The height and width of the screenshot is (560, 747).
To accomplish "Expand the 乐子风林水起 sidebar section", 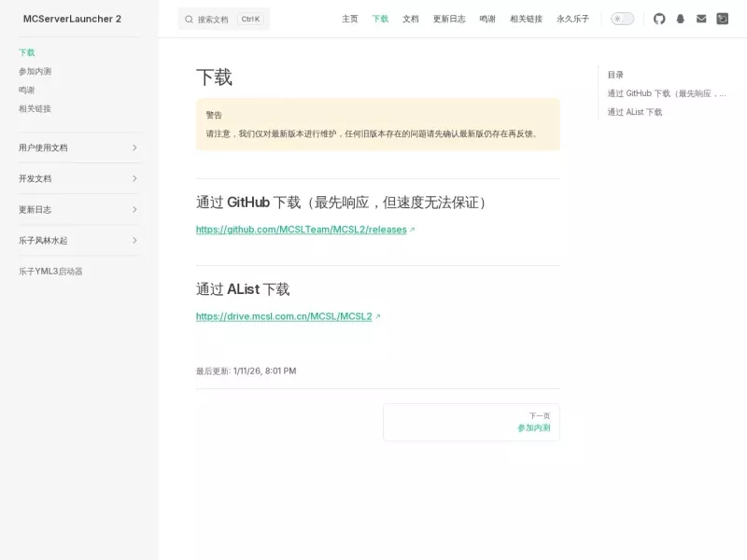I will point(78,241).
